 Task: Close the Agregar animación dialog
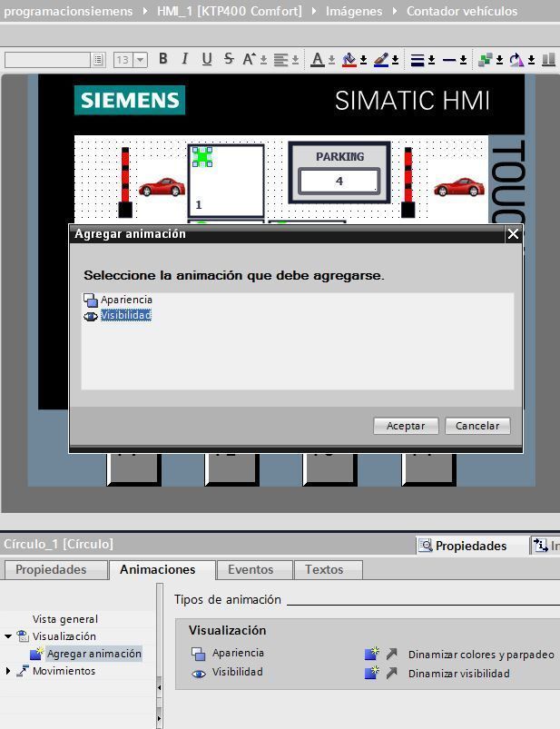(x=513, y=234)
